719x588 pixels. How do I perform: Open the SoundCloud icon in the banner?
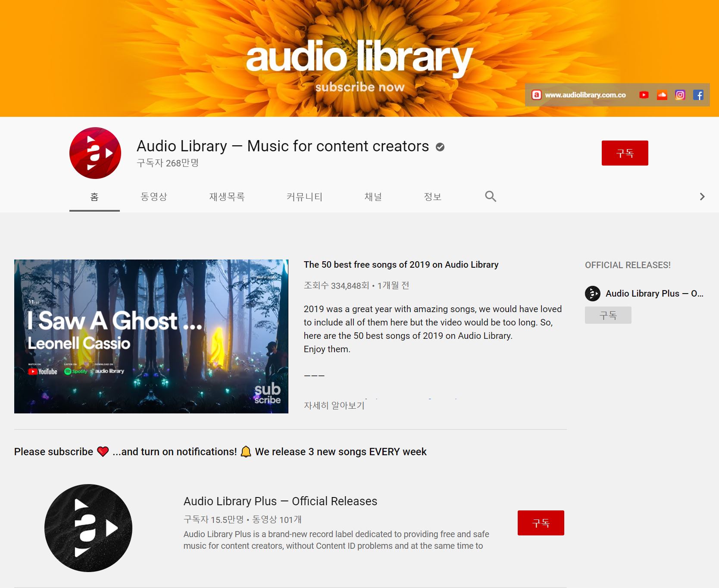click(x=662, y=95)
